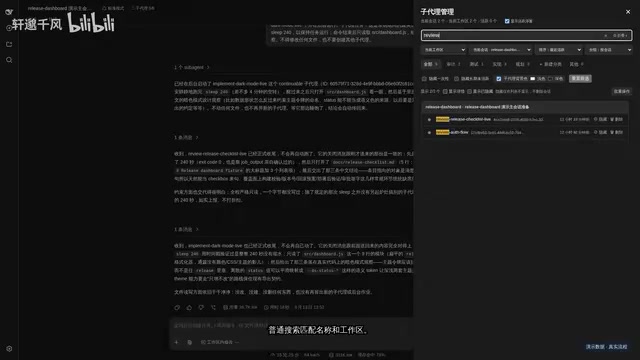
Task: Expand the second '1 条消息' section
Action: (186, 229)
